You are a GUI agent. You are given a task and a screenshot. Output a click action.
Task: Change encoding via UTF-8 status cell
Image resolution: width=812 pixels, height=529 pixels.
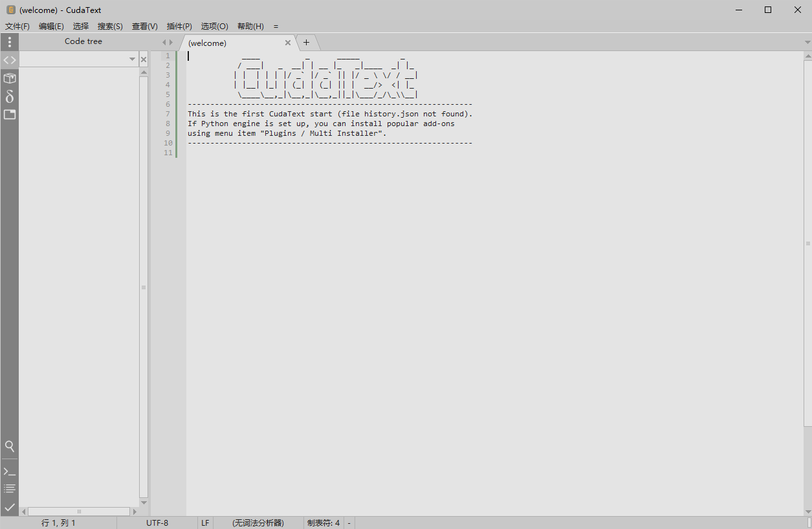(x=157, y=523)
